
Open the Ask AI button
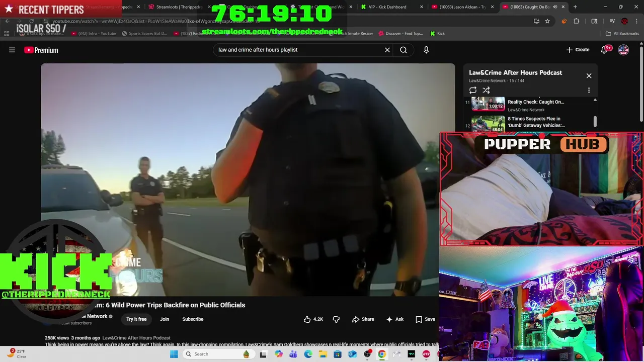coord(394,319)
